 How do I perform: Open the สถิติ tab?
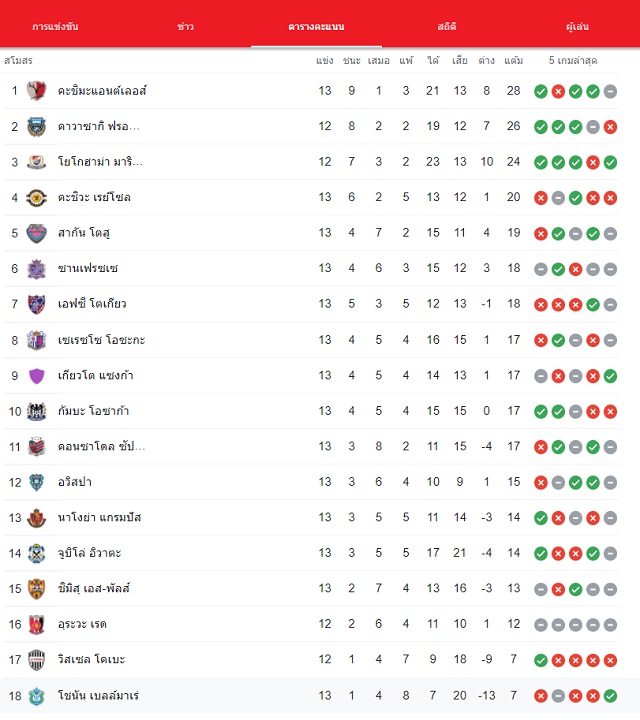click(x=447, y=26)
